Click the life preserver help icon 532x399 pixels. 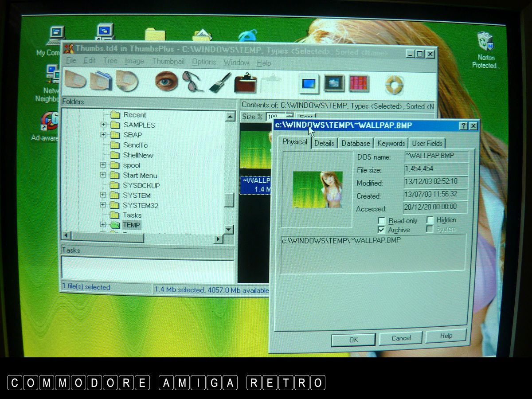coord(394,84)
